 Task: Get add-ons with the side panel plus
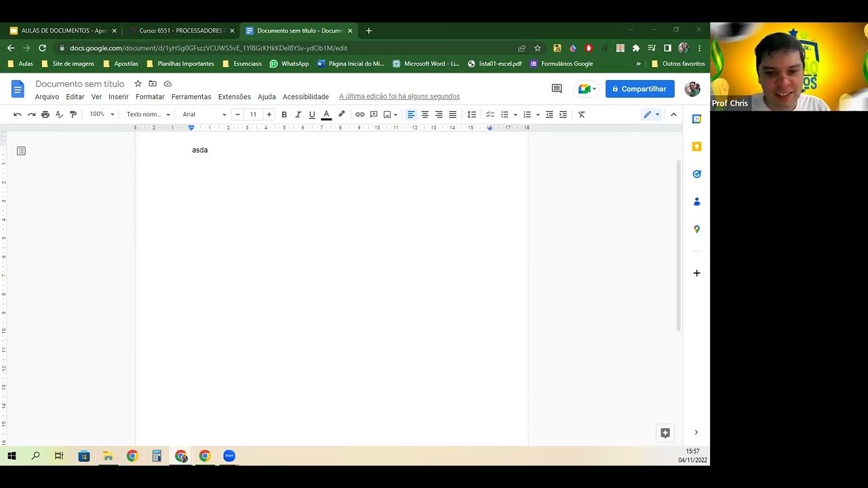696,273
